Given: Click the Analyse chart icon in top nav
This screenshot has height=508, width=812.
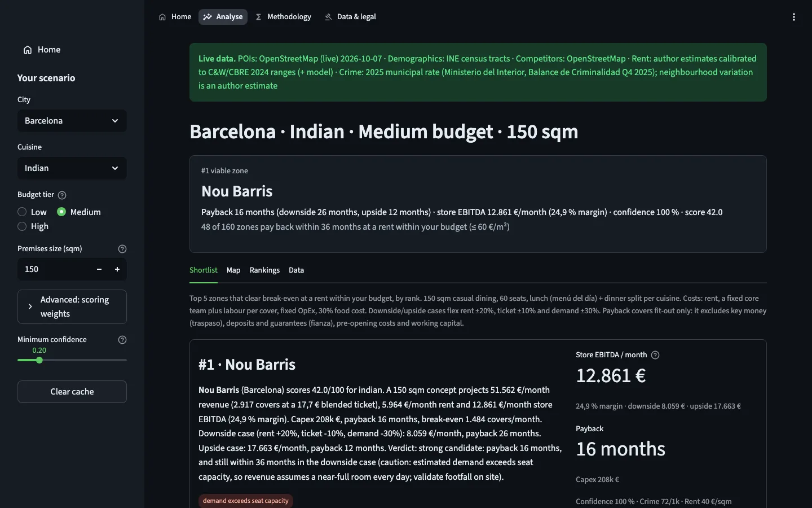Looking at the screenshot, I should 208,17.
